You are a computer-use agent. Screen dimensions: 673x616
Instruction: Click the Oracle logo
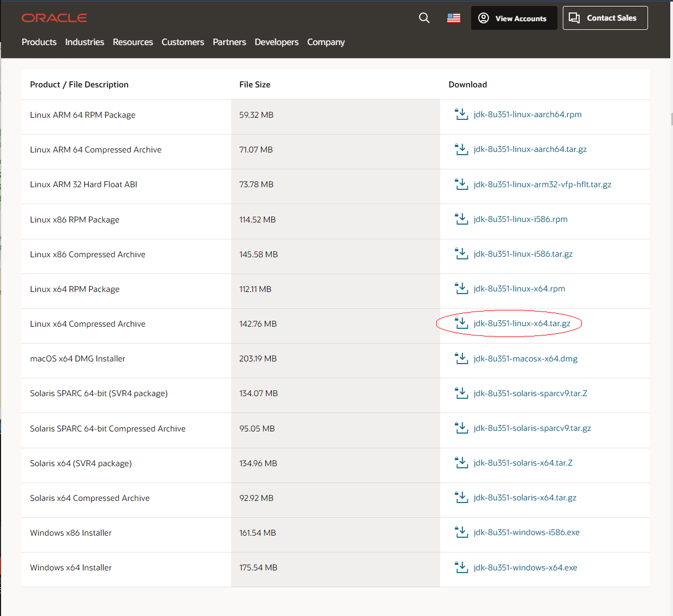coord(54,18)
